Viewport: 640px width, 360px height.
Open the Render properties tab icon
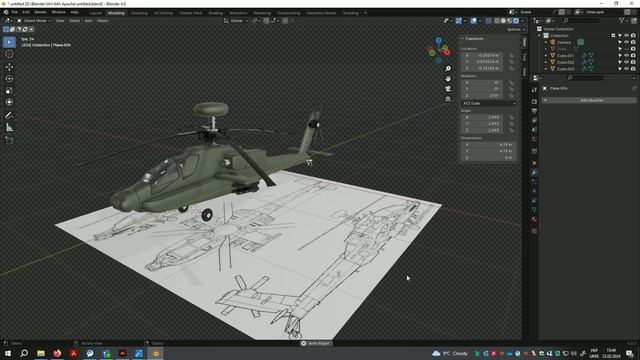coord(534,102)
